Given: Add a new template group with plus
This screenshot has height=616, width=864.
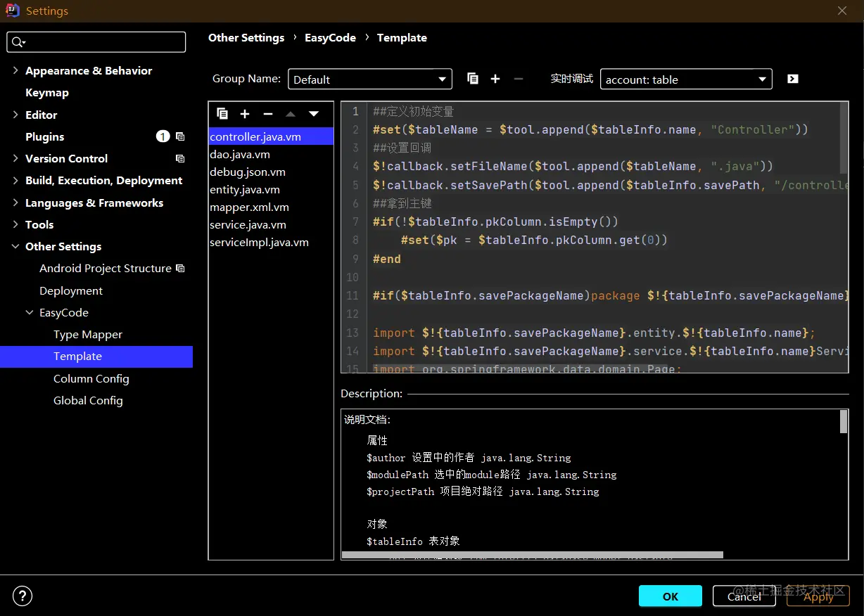Looking at the screenshot, I should coord(495,79).
